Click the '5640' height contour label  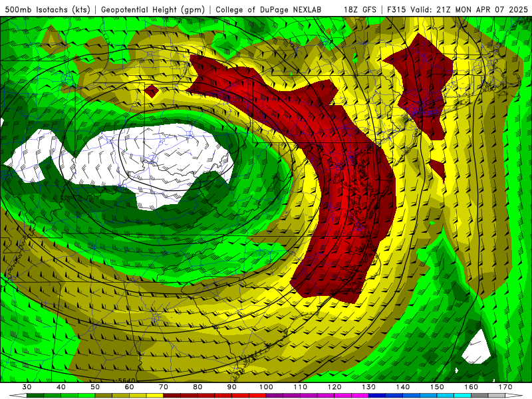pyautogui.click(x=126, y=380)
